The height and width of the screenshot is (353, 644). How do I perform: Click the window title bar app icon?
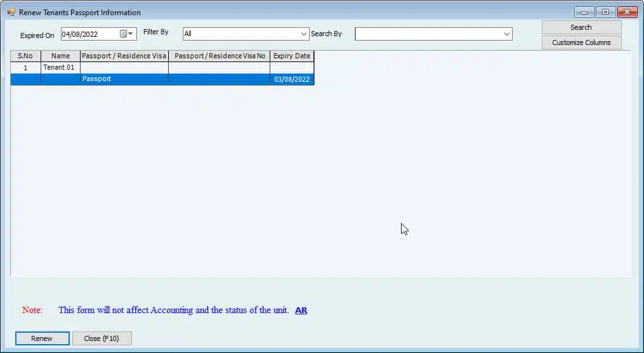pos(11,12)
